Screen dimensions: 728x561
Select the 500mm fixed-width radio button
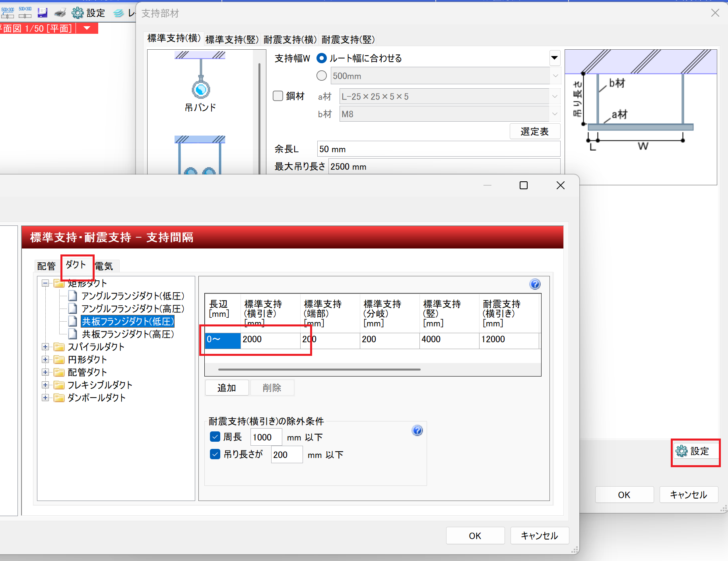pos(322,76)
